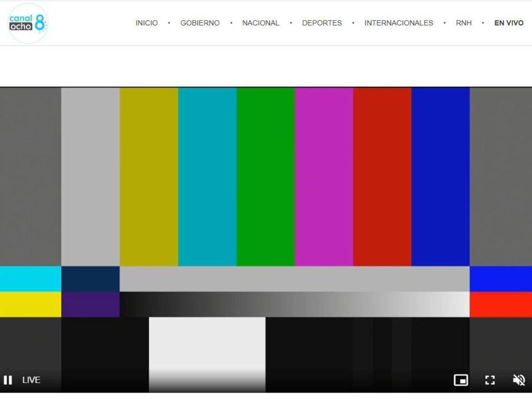Go to the GOBIERNO section
Screen dimensions: 532x399
[200, 23]
